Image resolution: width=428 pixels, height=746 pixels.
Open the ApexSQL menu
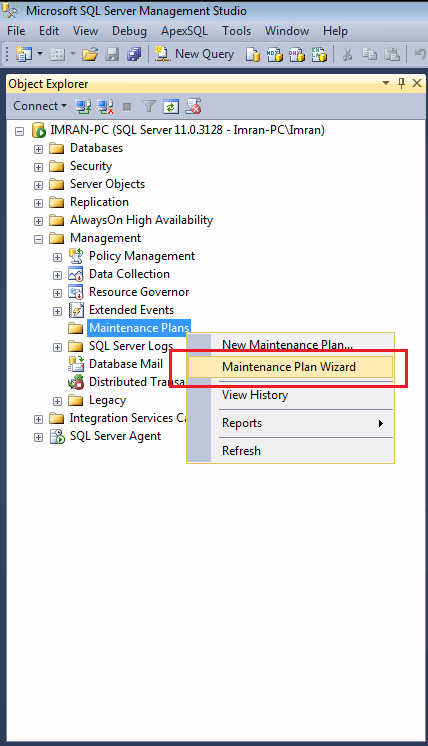(x=184, y=31)
